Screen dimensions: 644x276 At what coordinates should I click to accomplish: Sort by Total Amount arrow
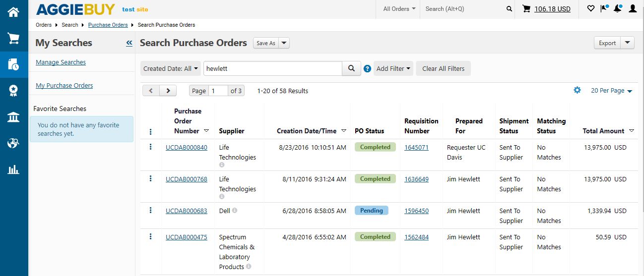point(631,131)
